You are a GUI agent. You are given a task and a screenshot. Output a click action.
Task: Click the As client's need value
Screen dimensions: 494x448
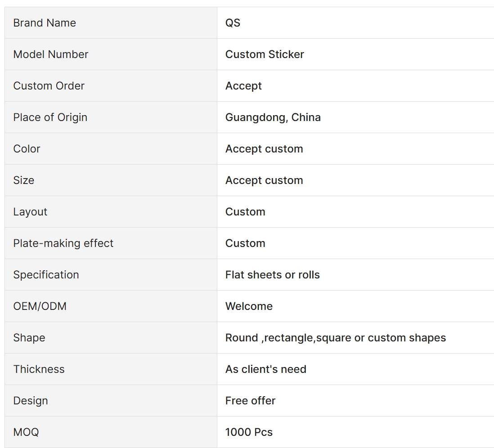[x=265, y=369]
